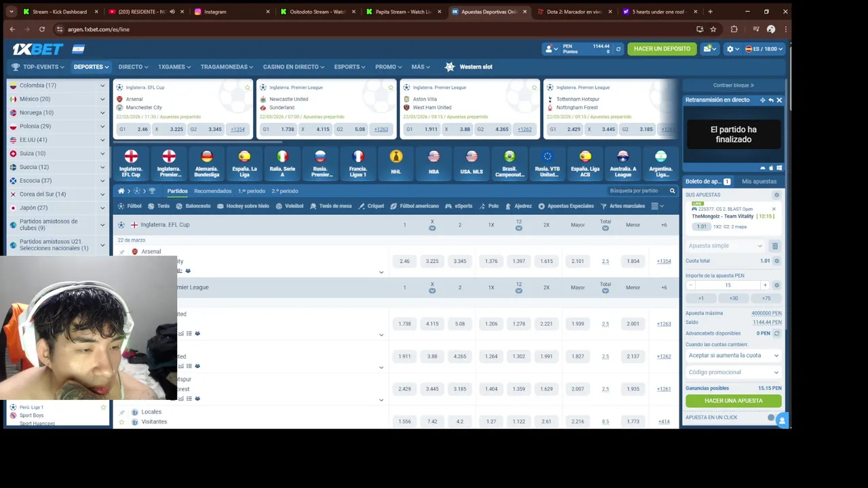
Task: Favorite the Aston Villa vs West Ham card star
Action: pos(535,87)
